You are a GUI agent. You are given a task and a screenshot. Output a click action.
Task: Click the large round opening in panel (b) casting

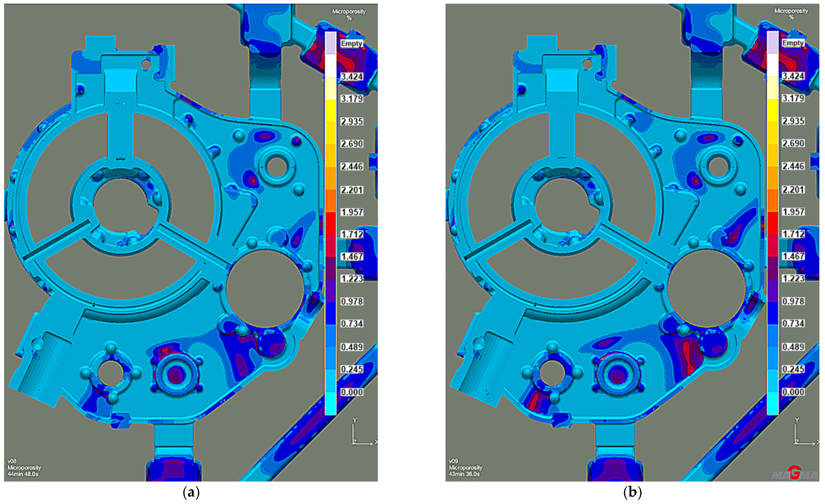706,289
